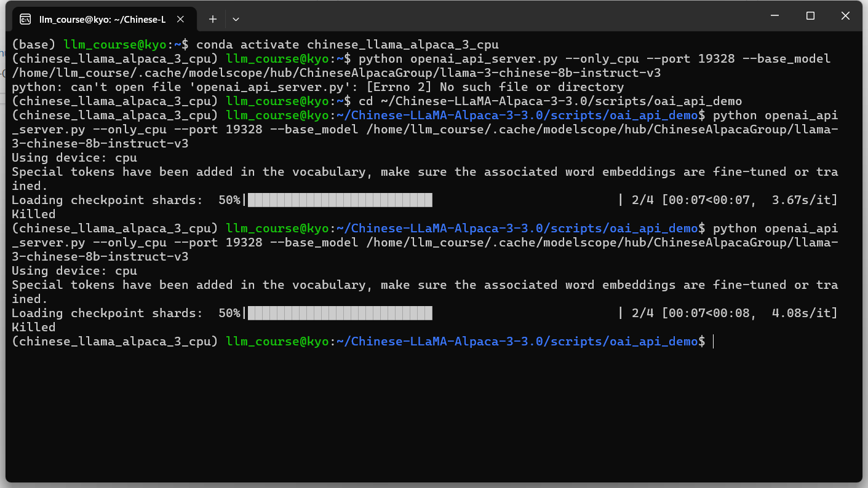Close the llm_course@kyo tab
This screenshot has height=488, width=868.
click(x=180, y=19)
